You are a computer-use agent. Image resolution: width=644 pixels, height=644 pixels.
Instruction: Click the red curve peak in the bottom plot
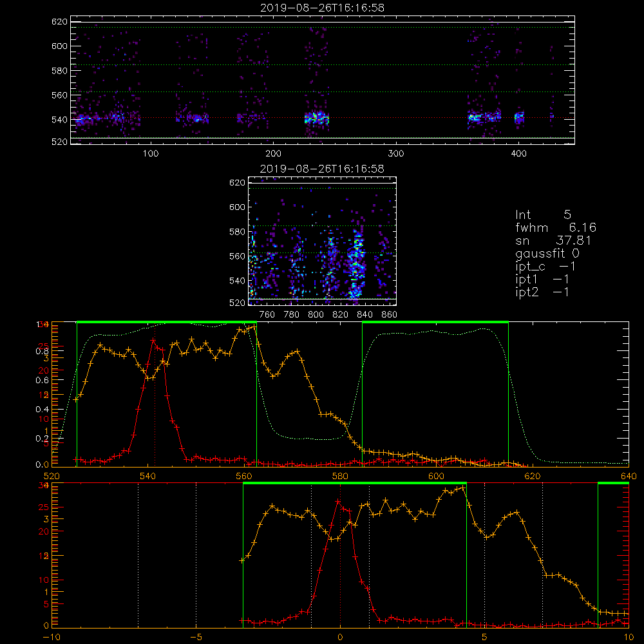(x=338, y=502)
